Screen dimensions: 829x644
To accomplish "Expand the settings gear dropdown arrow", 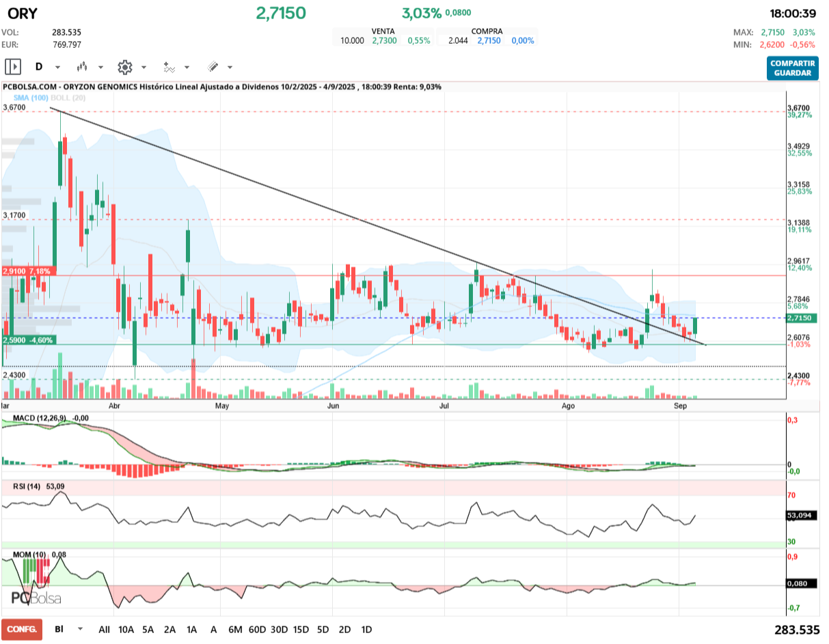I will coord(144,68).
